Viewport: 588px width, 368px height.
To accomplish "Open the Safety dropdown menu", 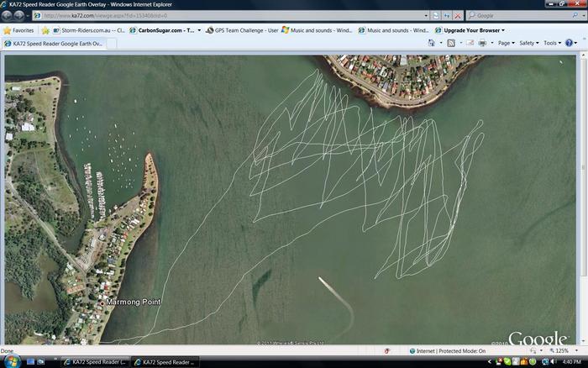I will (528, 43).
